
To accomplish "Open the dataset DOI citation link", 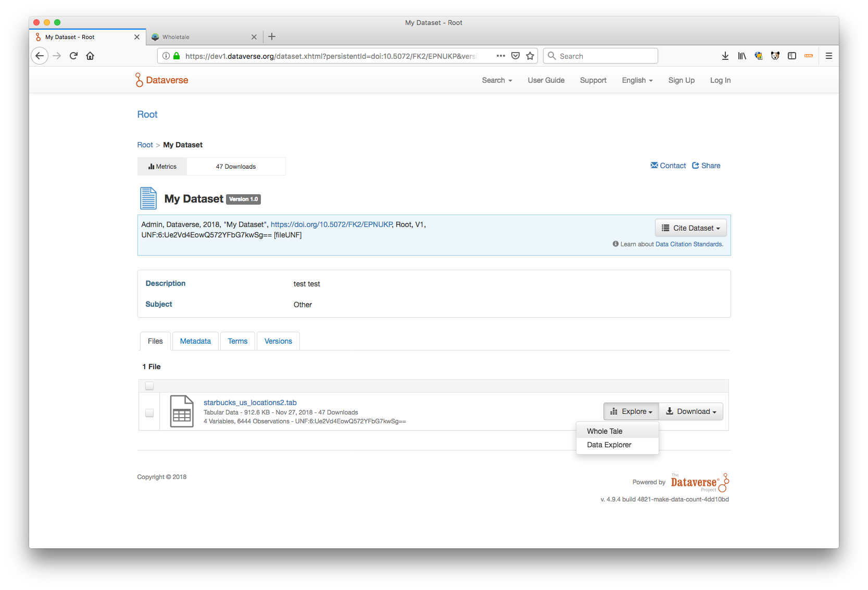I will (331, 224).
